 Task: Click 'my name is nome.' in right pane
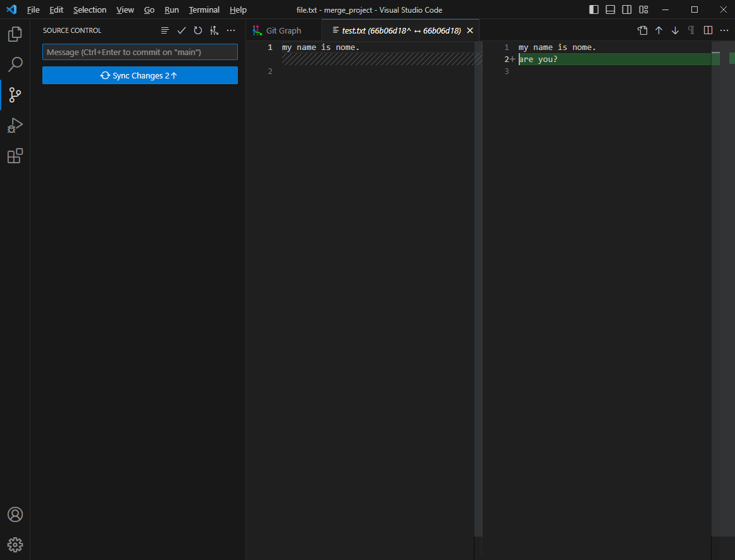(x=557, y=47)
